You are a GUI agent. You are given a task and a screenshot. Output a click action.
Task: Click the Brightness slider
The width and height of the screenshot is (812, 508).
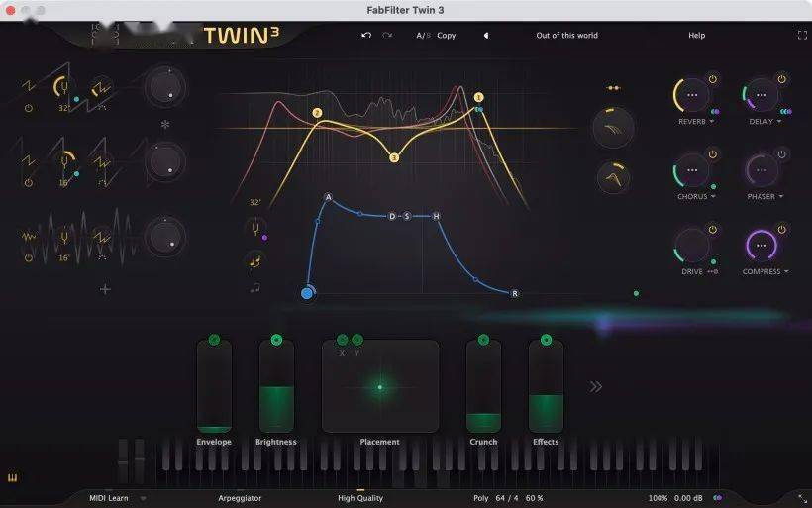tap(276, 386)
